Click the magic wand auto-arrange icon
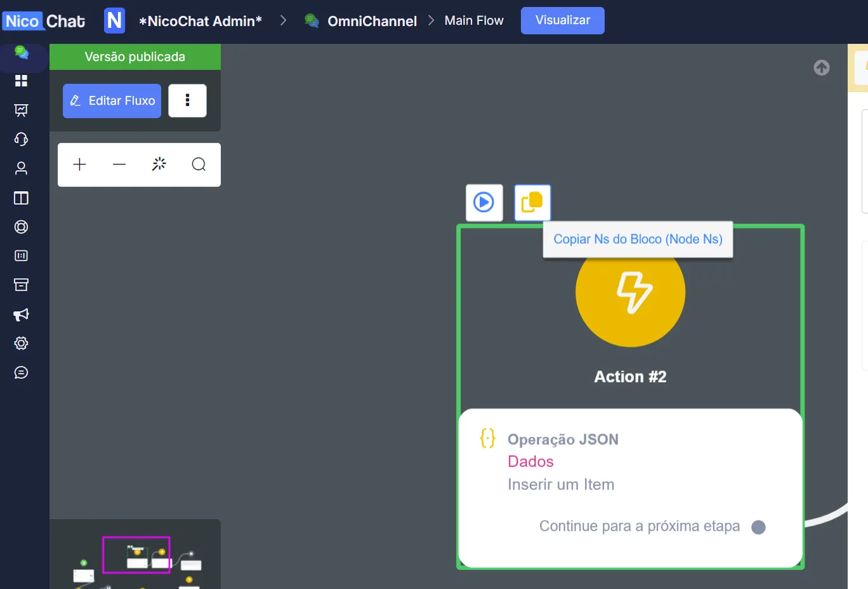The height and width of the screenshot is (589, 868). tap(159, 164)
